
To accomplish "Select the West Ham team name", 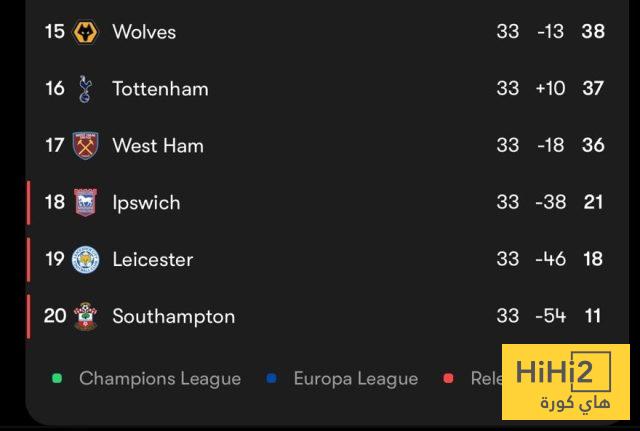I will click(158, 146).
